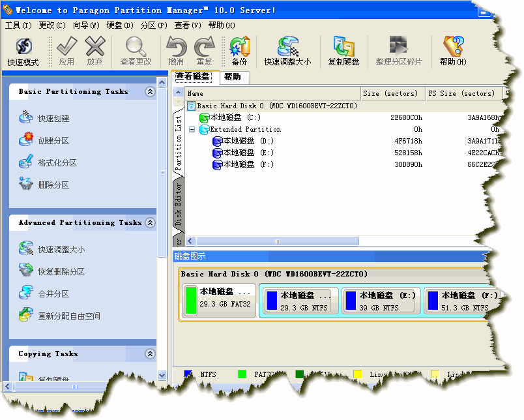
Task: Open the 硬盘(D) menu
Action: coord(120,25)
